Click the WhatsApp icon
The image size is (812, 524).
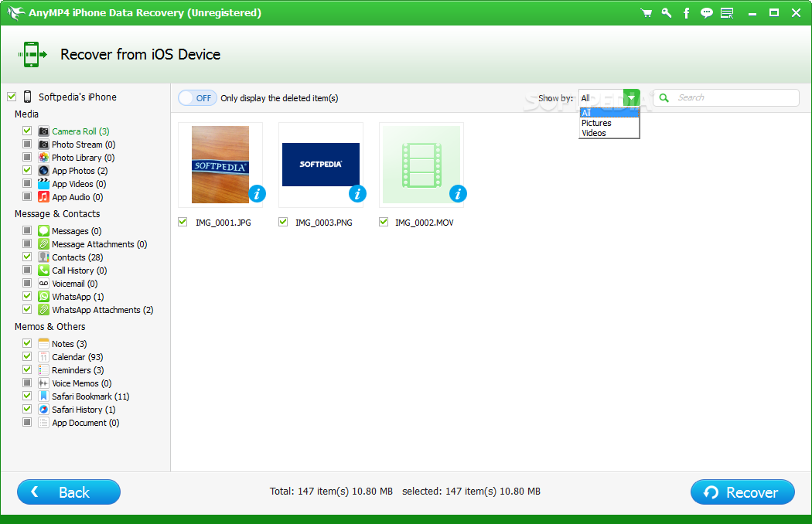coord(43,296)
